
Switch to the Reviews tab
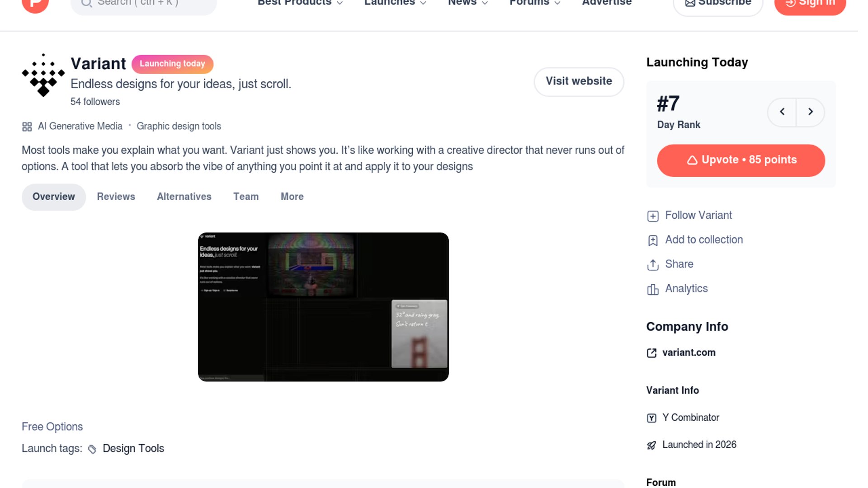point(116,197)
